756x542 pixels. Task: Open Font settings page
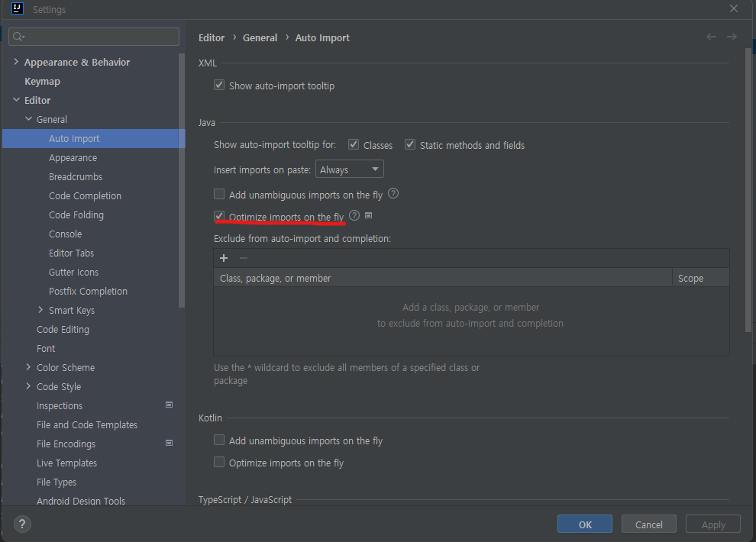[x=46, y=349]
